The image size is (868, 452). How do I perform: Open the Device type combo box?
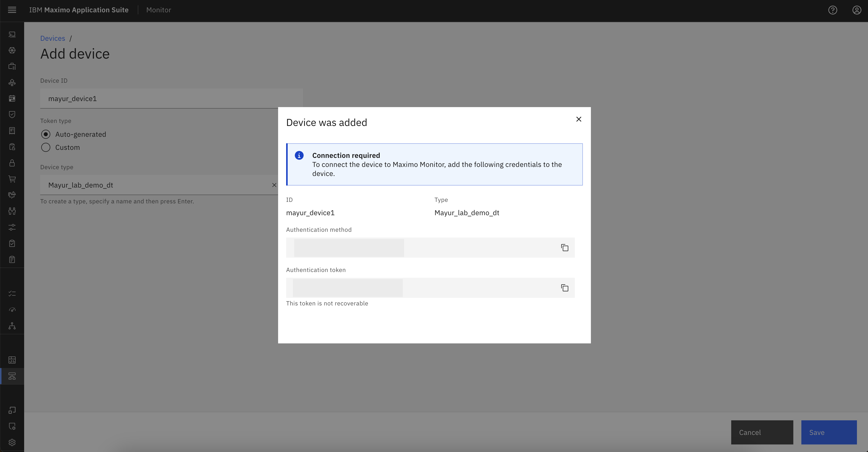[x=159, y=185]
